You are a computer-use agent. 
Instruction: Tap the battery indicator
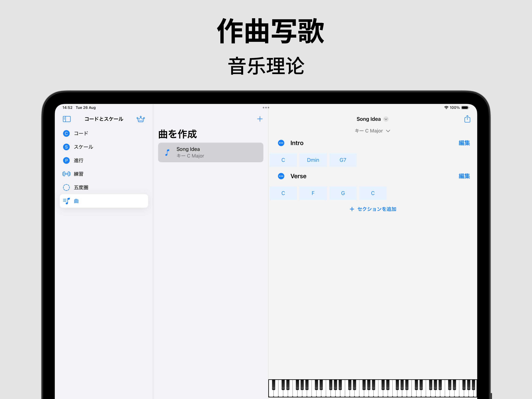coord(465,107)
